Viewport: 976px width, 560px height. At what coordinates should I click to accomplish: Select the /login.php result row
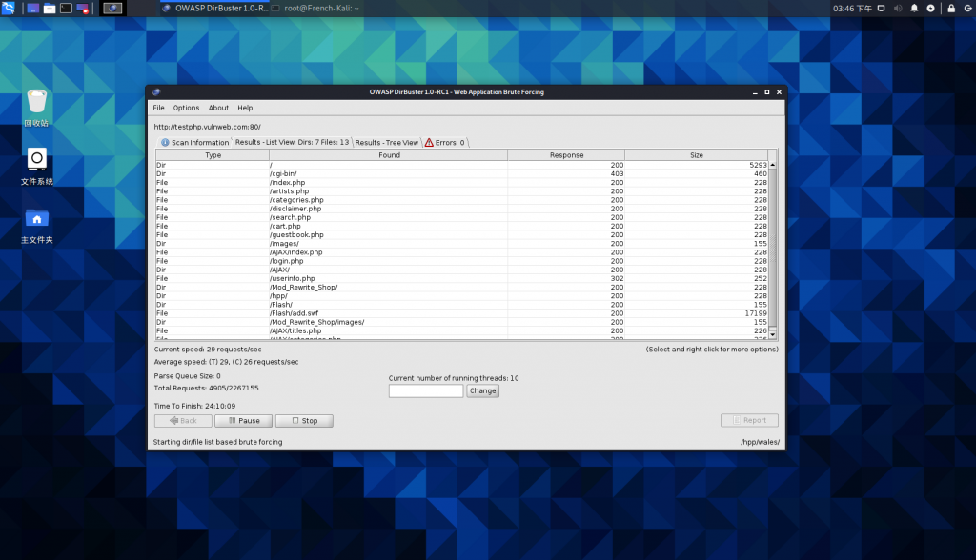point(462,261)
